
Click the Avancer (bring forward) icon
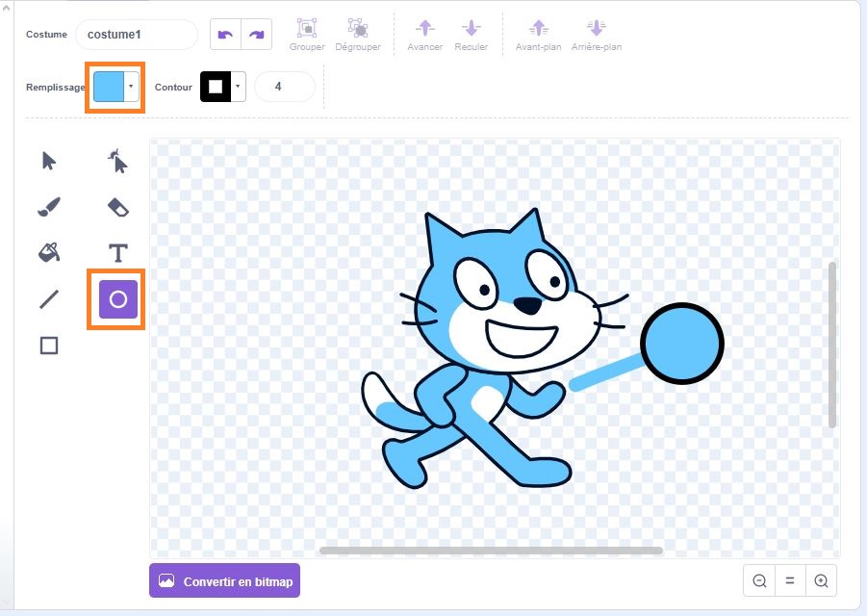424,28
